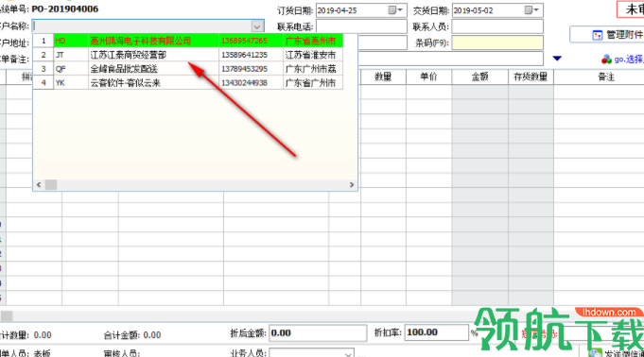
Task: Open the order date calendar dropdown
Action: [x=395, y=10]
